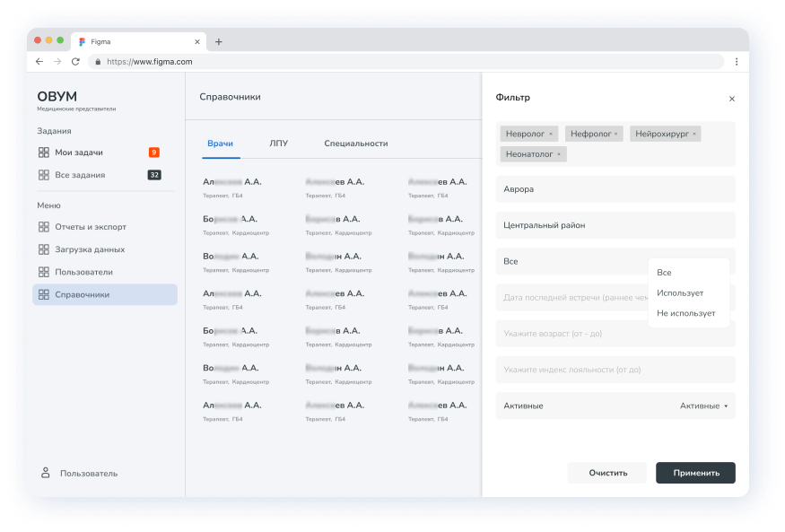Image resolution: width=785 pixels, height=532 pixels.
Task: Close the Фильтр panel
Action: [731, 99]
